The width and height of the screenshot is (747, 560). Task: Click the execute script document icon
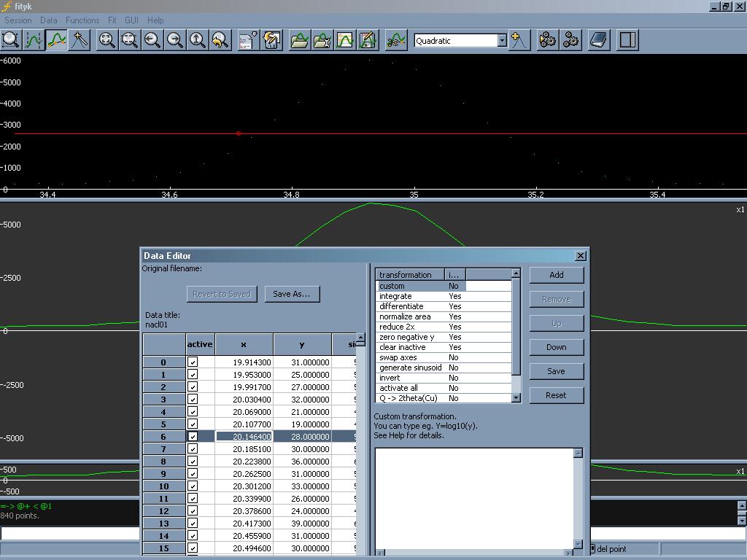point(248,40)
